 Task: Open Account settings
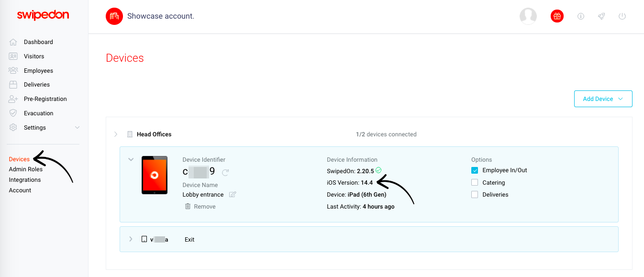click(x=20, y=190)
